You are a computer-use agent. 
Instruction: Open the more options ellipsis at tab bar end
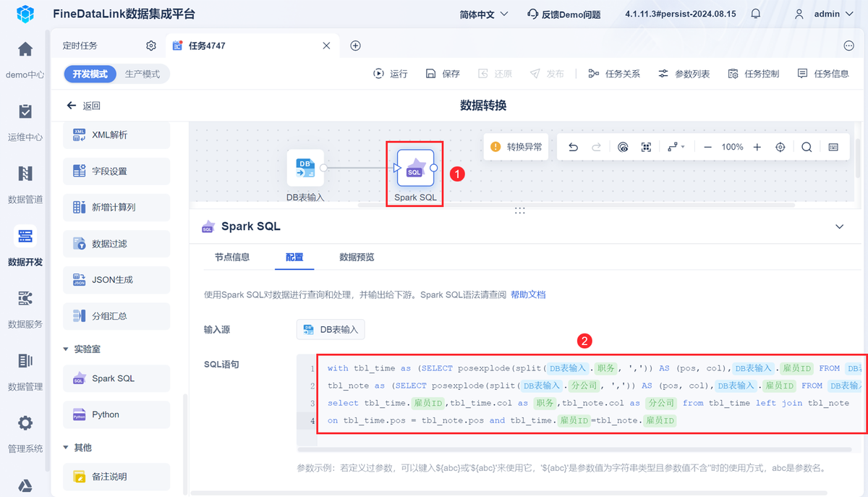849,46
